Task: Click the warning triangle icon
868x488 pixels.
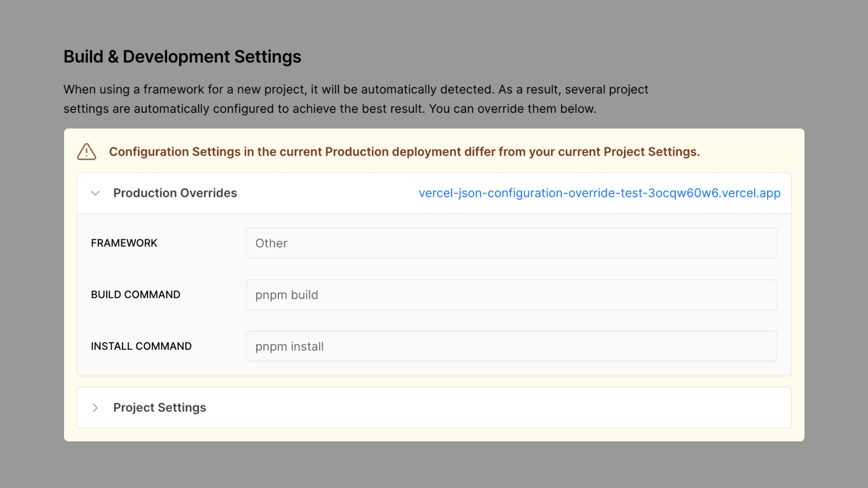Action: (86, 152)
